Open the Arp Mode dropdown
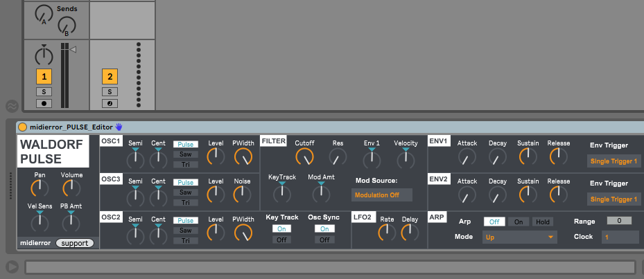The height and width of the screenshot is (279, 644). pos(519,237)
